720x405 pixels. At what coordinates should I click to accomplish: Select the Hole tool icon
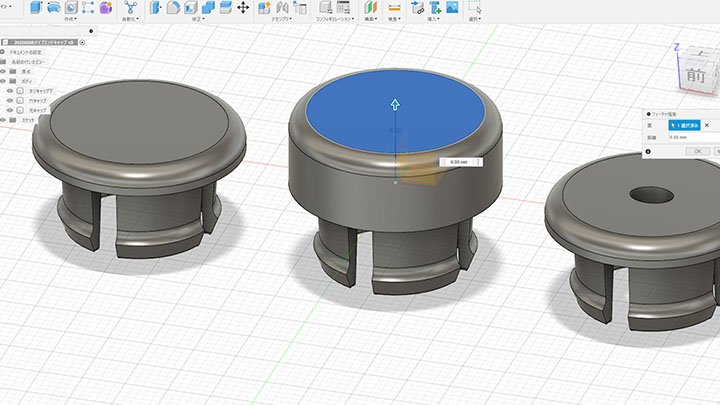click(71, 7)
